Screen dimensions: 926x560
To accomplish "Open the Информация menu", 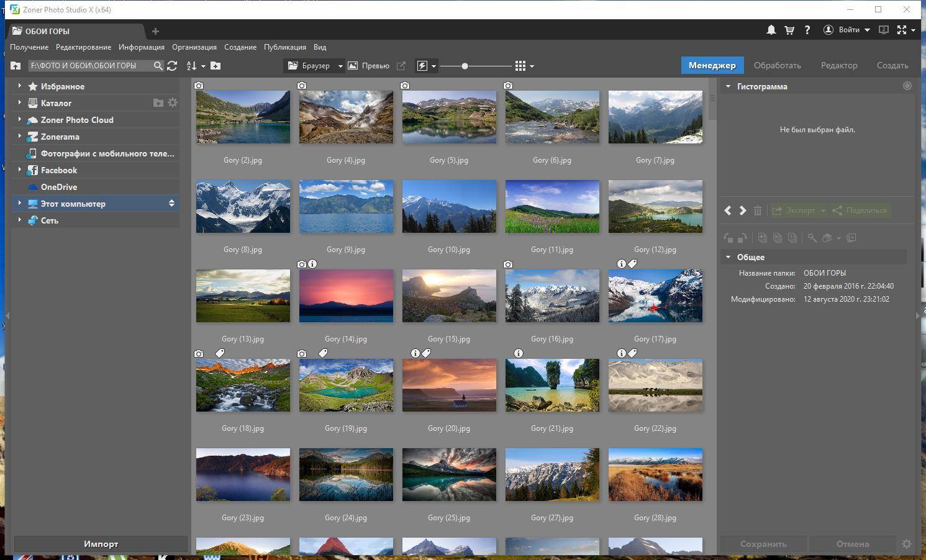I will [x=142, y=47].
